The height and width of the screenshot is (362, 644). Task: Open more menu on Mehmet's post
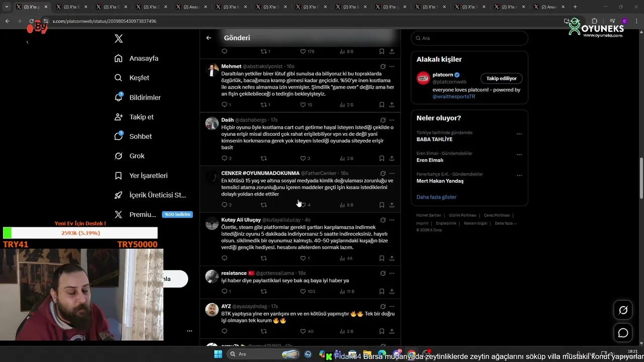(x=391, y=66)
